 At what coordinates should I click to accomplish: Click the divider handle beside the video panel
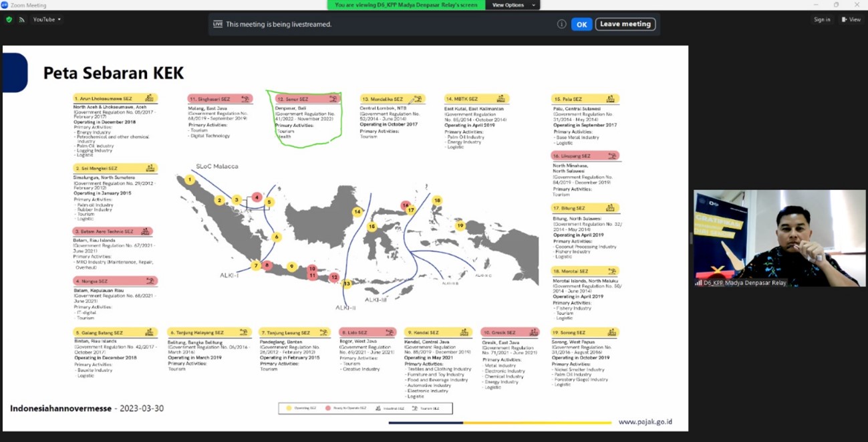(x=691, y=239)
